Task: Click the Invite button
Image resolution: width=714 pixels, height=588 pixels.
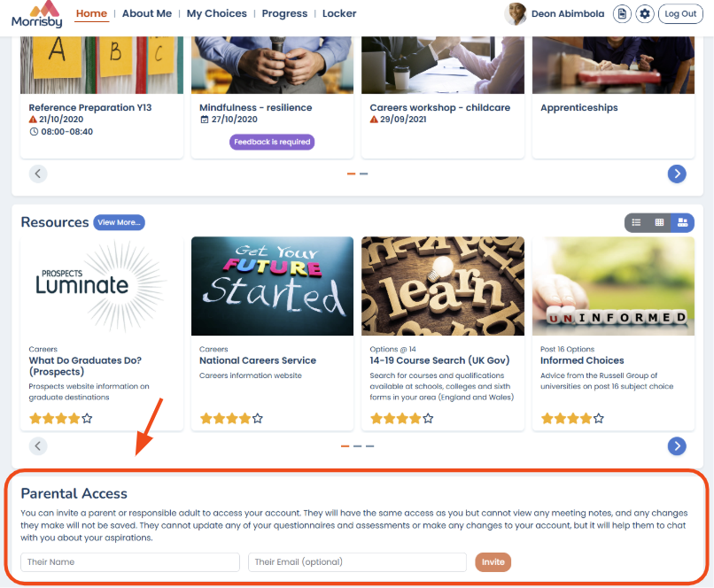Action: (493, 562)
